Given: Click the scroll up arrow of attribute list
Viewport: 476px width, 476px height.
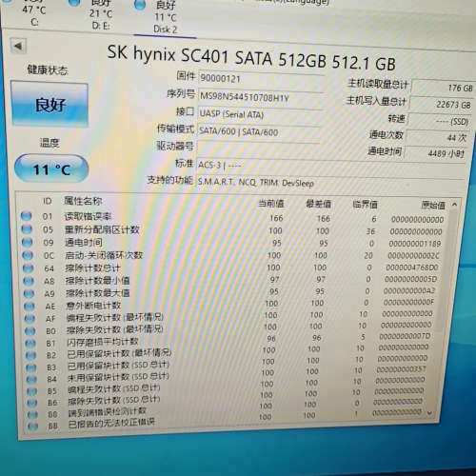Looking at the screenshot, I should [454, 205].
